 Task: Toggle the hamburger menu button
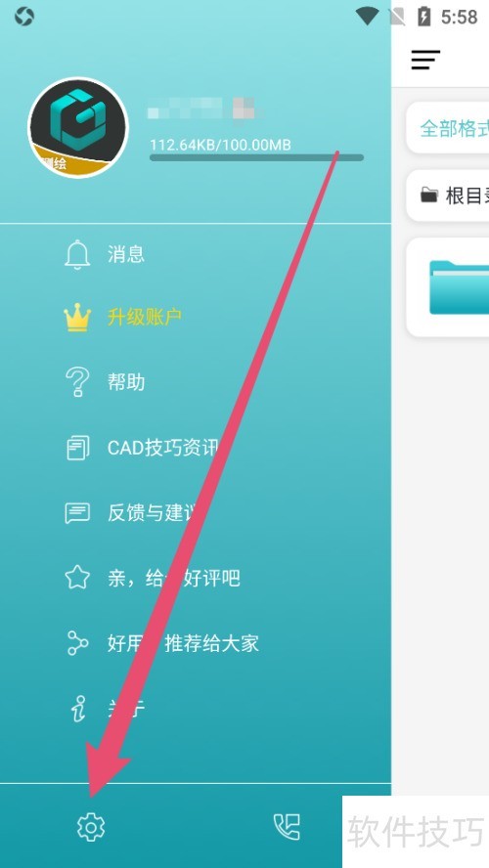click(425, 60)
